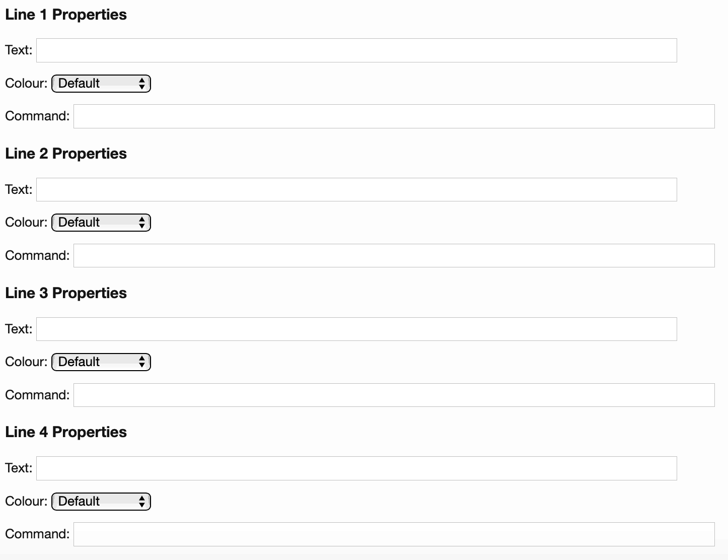Click the 'Text:' label under Line 4

coord(19,468)
